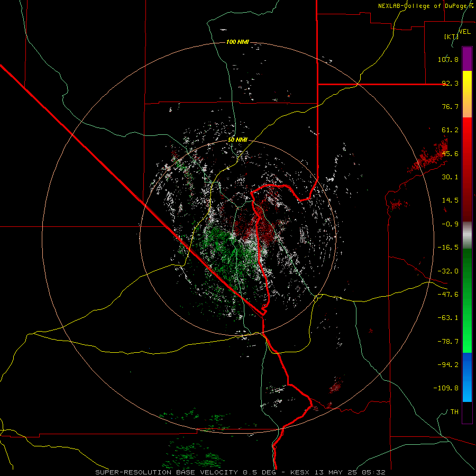Click the gray near-zero segment of color bar

(x=467, y=235)
